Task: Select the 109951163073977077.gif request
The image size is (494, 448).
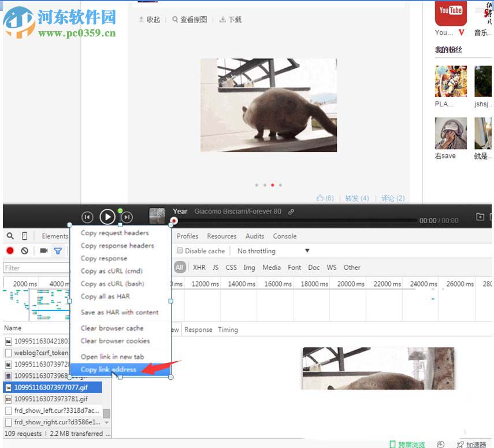Action: click(x=52, y=387)
